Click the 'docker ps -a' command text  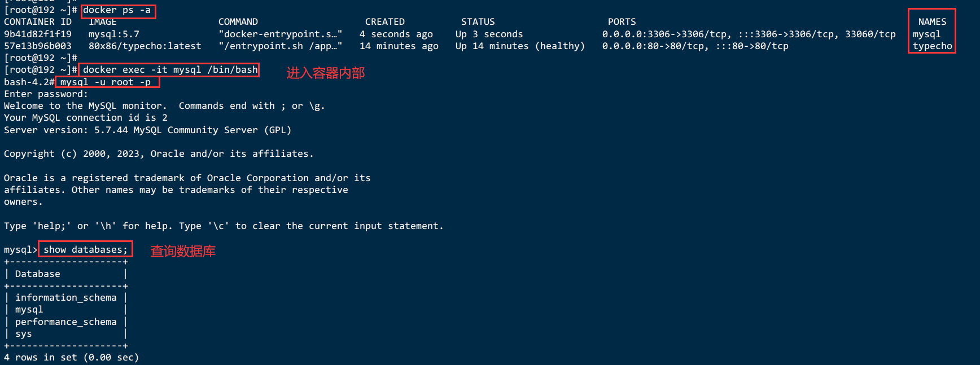coord(117,10)
